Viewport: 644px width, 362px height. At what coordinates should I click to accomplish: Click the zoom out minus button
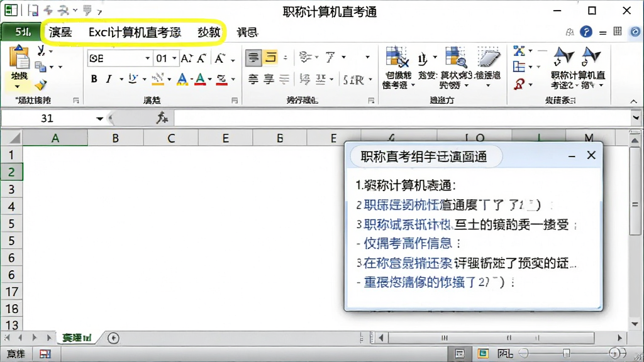tap(524, 353)
